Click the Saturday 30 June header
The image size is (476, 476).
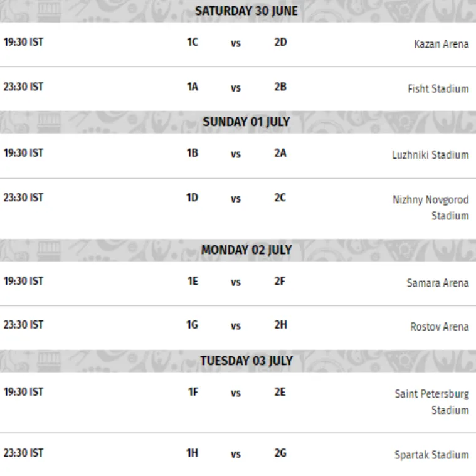[246, 11]
